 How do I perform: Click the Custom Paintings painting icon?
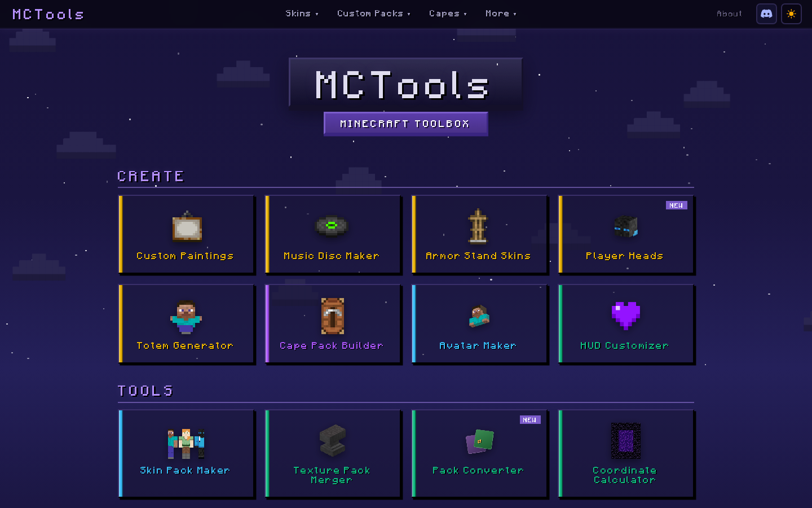(x=187, y=227)
